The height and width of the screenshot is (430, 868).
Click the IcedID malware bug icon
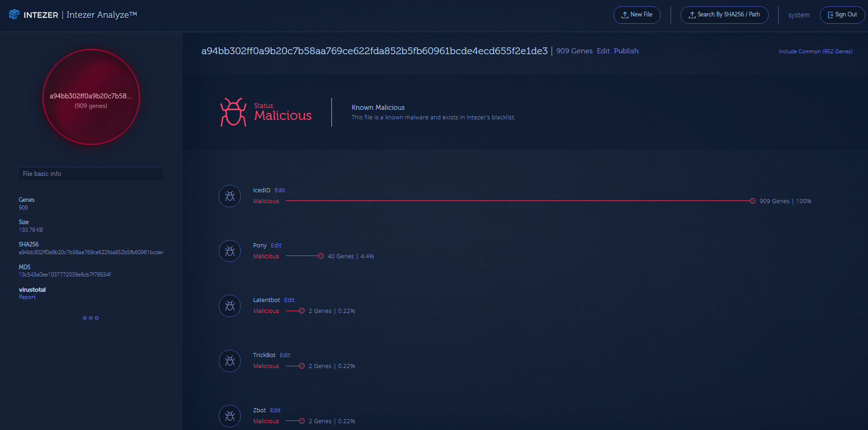[x=230, y=196]
